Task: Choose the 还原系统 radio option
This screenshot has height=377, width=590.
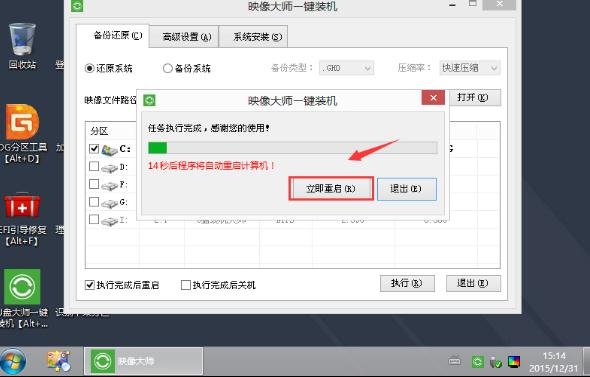Action: (x=109, y=68)
